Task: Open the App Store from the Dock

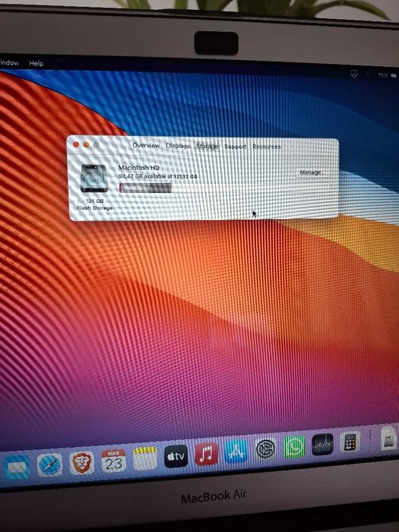Action: (236, 451)
